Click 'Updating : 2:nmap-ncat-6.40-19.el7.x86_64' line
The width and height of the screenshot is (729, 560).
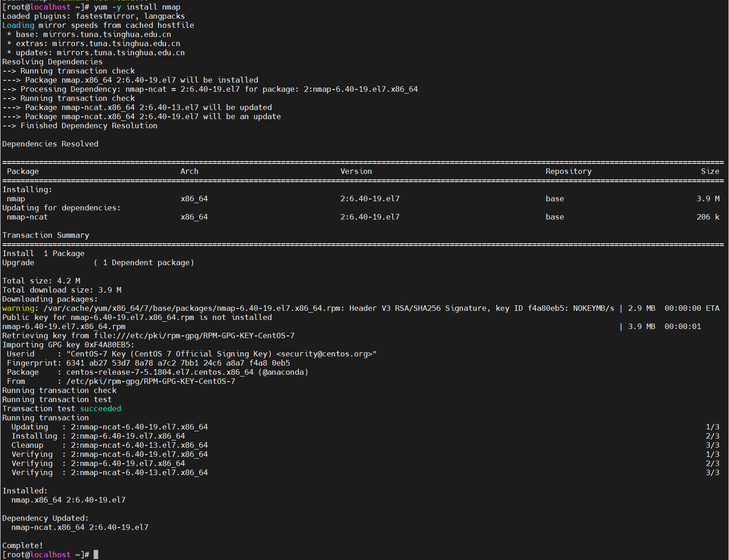tap(110, 427)
